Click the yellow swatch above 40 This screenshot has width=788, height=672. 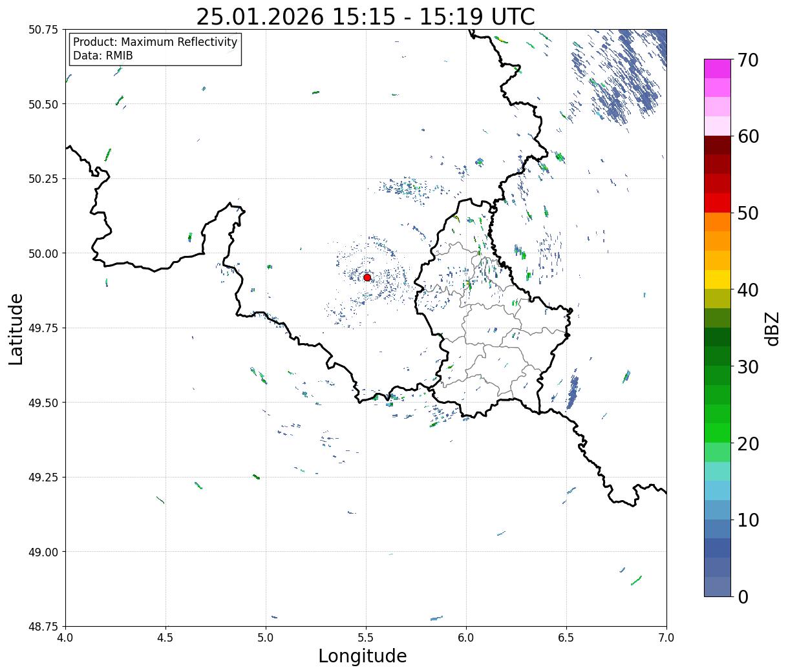tap(718, 279)
